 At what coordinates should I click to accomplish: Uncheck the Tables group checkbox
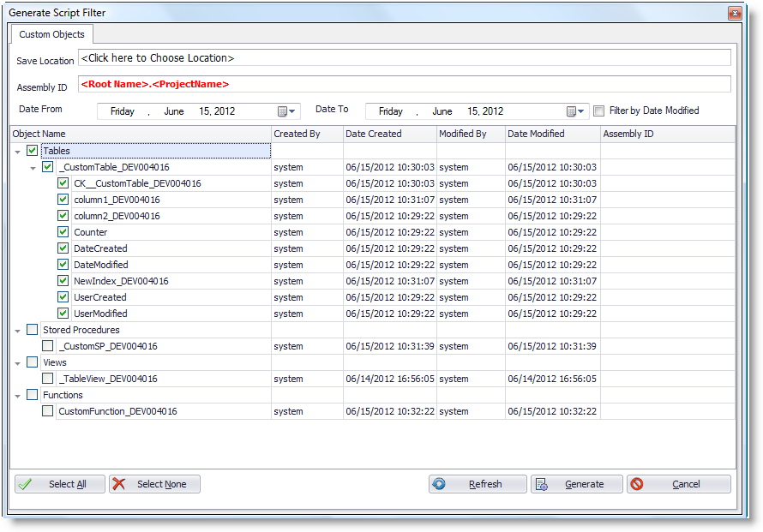click(x=33, y=151)
